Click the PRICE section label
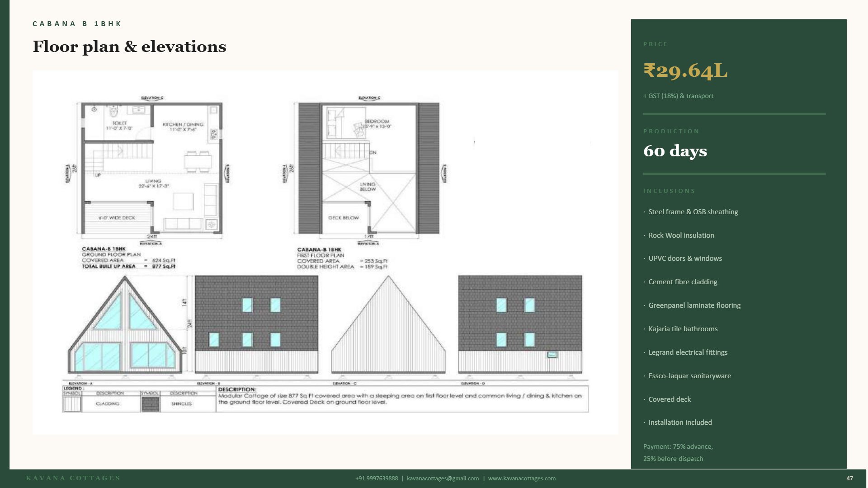The image size is (868, 488). [655, 44]
